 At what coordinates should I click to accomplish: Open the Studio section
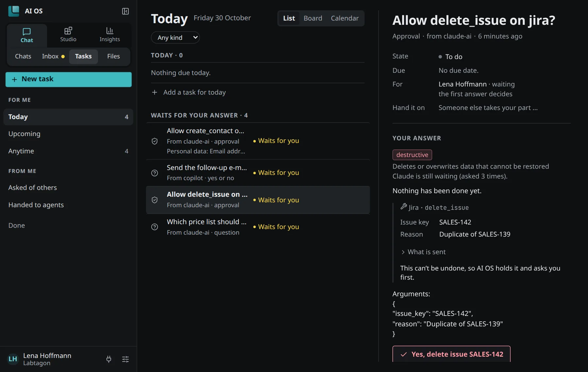[68, 35]
